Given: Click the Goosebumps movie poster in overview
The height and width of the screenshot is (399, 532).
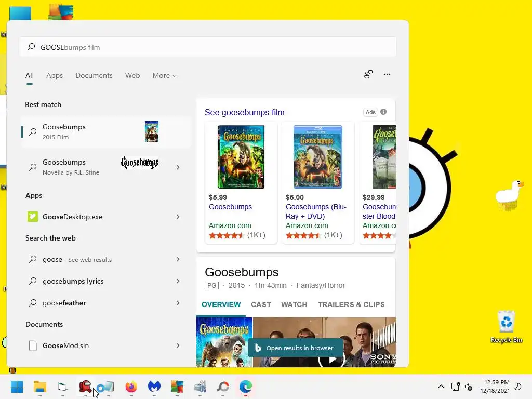Looking at the screenshot, I should coord(224,342).
